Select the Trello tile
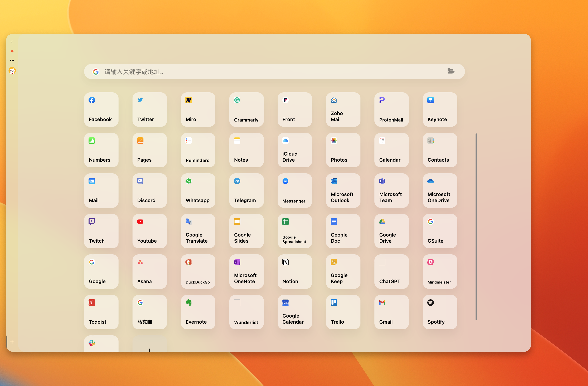This screenshot has width=588, height=386. 343,312
